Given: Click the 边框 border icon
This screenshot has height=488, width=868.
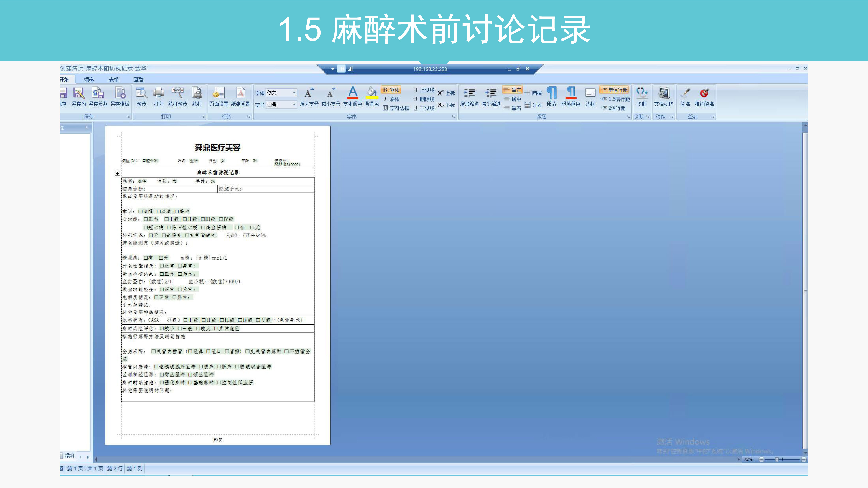Looking at the screenshot, I should click(590, 97).
